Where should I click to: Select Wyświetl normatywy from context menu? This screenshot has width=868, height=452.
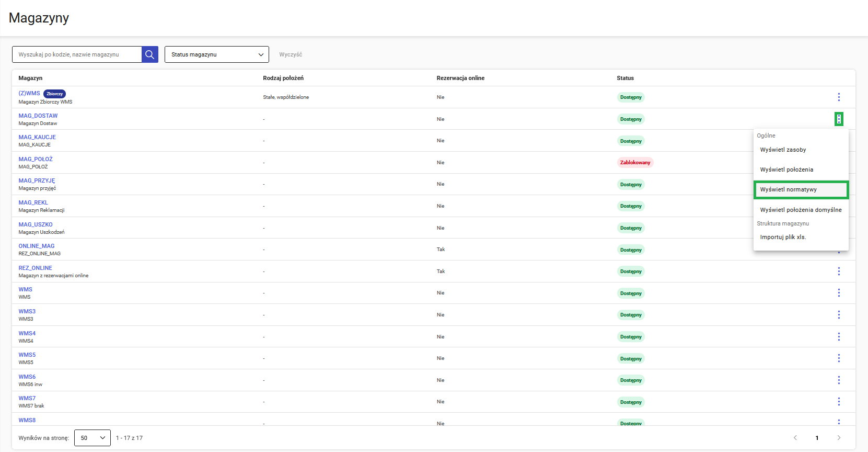click(x=801, y=189)
